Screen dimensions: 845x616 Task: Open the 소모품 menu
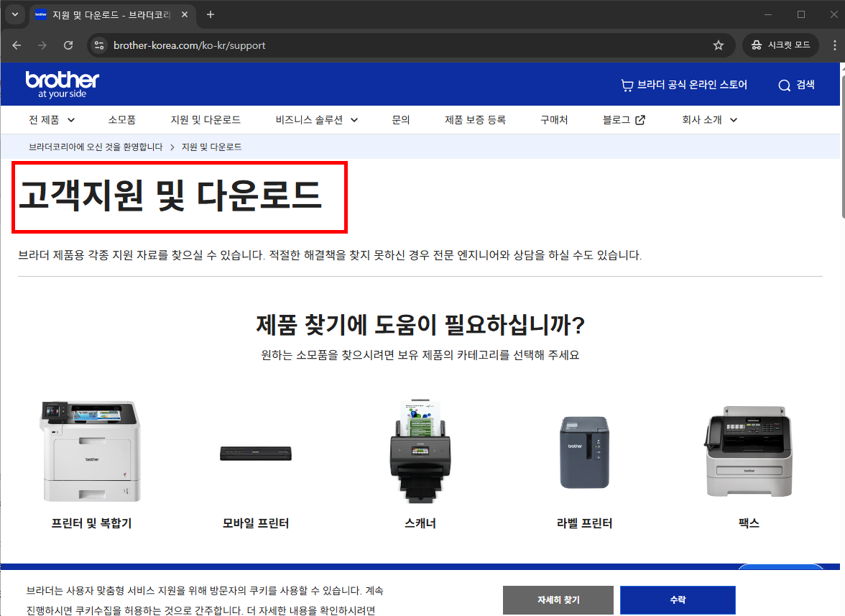[121, 120]
